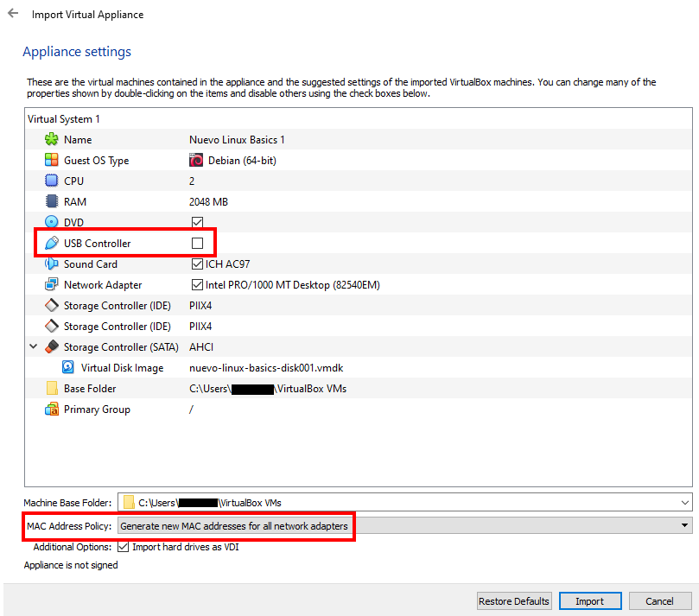Click the Virtual Disk Image icon
Viewport: 699px width, 616px height.
[x=67, y=367]
